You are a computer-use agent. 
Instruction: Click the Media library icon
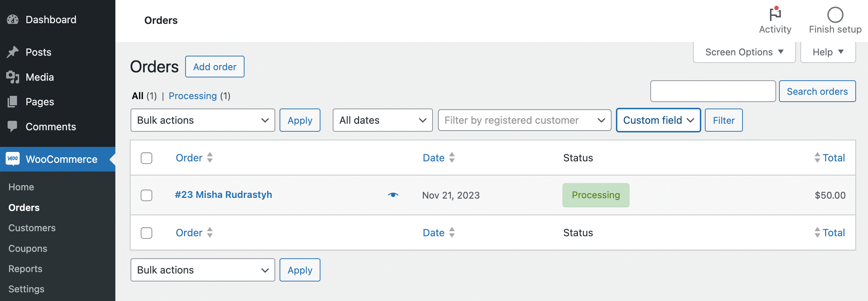(13, 77)
